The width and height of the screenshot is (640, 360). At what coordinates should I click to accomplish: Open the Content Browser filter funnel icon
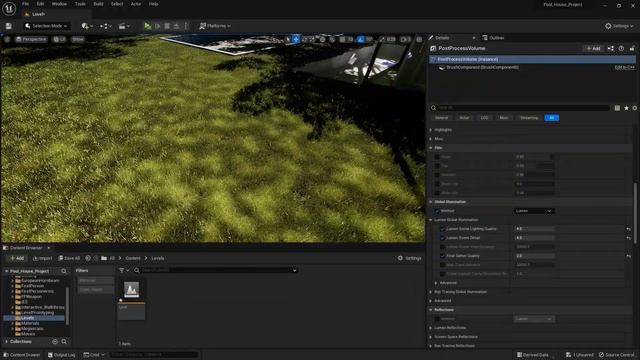[124, 270]
